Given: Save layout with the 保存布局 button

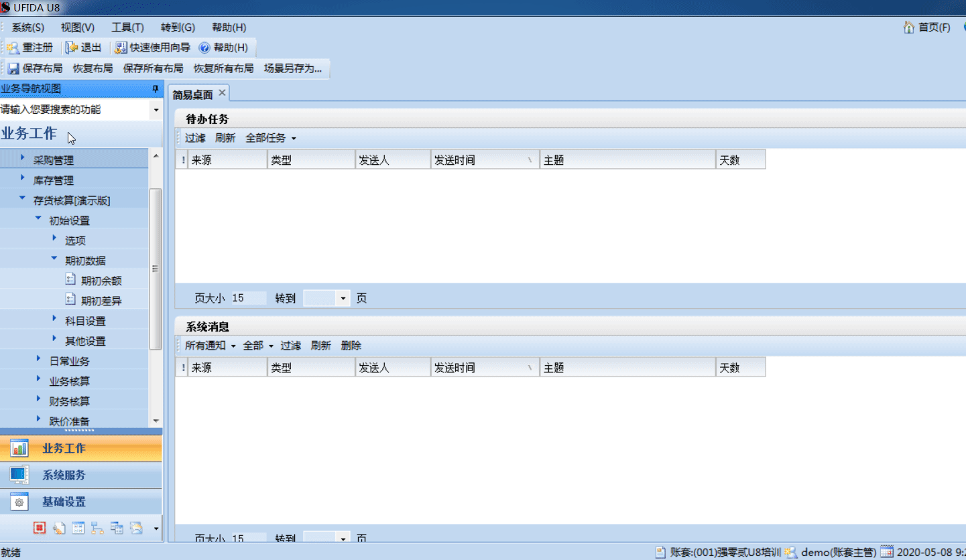Looking at the screenshot, I should [x=35, y=68].
